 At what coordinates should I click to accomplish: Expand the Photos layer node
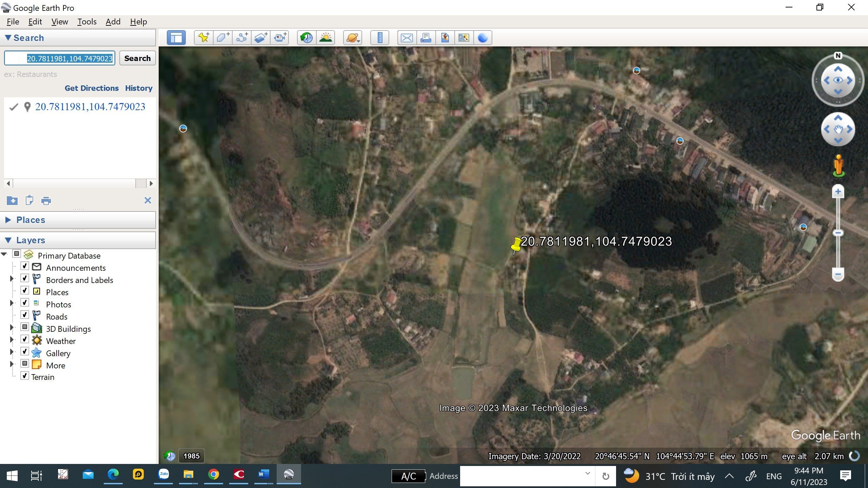pyautogui.click(x=12, y=303)
